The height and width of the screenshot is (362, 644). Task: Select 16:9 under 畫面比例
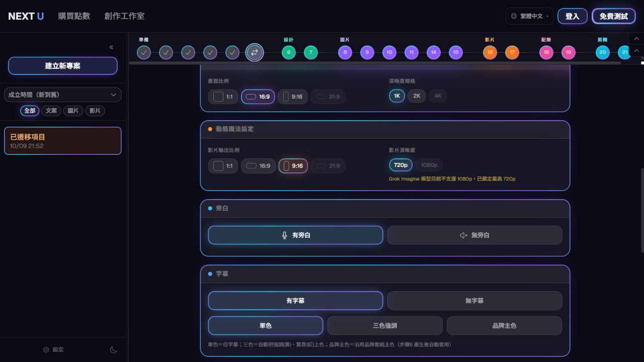(x=258, y=97)
